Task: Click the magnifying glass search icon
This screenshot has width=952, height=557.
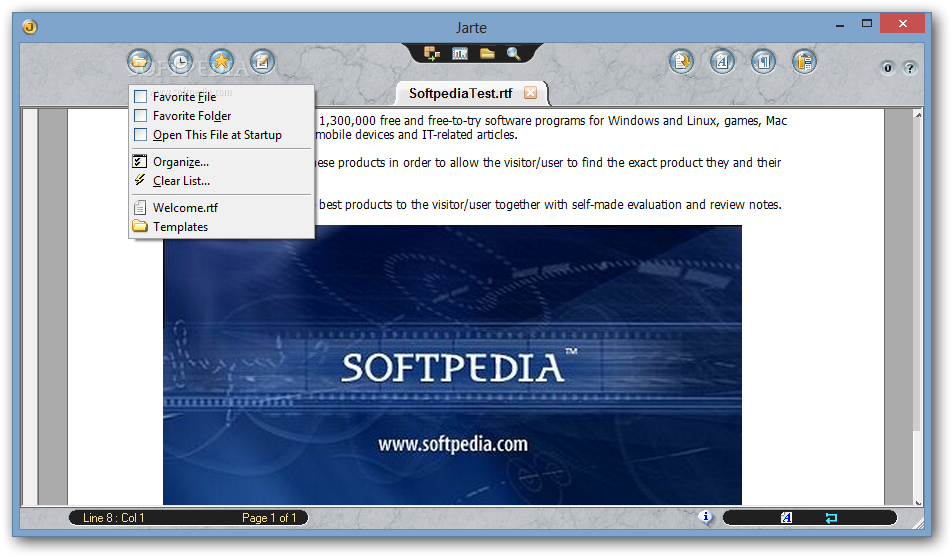Action: point(514,54)
